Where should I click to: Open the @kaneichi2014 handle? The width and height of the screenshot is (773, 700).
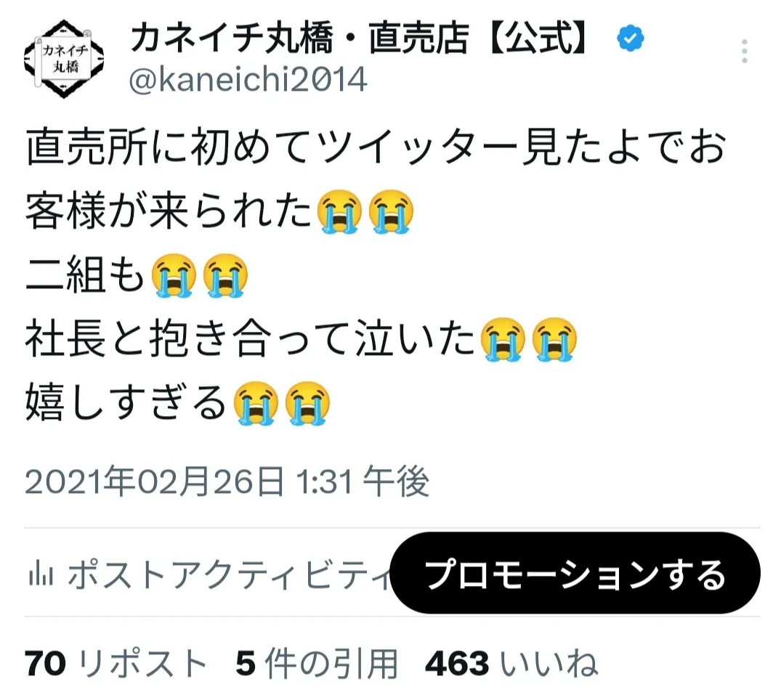(248, 79)
